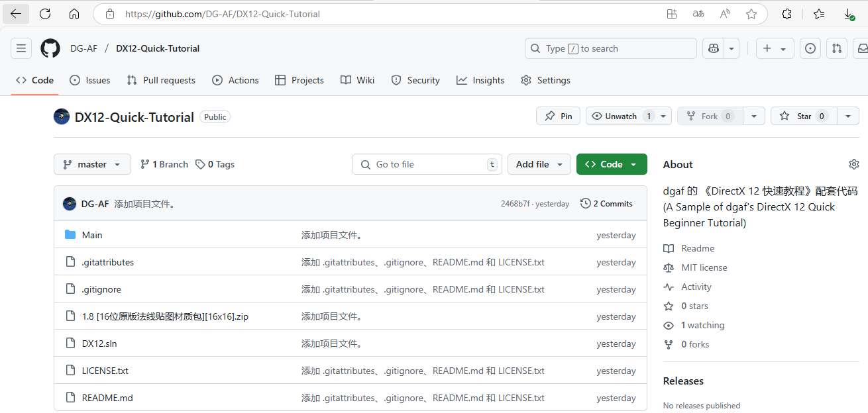Screen dimensions: 868x413
Task: Open the master branch selector dropdown
Action: click(x=92, y=164)
